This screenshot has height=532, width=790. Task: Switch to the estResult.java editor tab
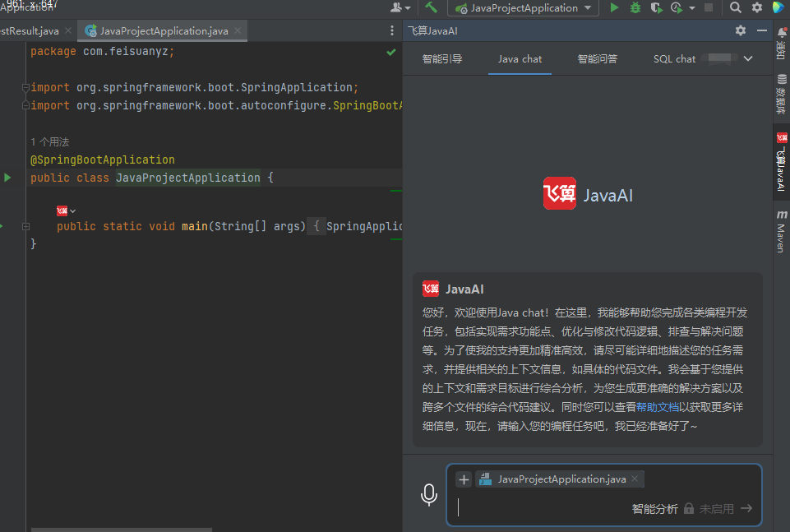click(30, 30)
